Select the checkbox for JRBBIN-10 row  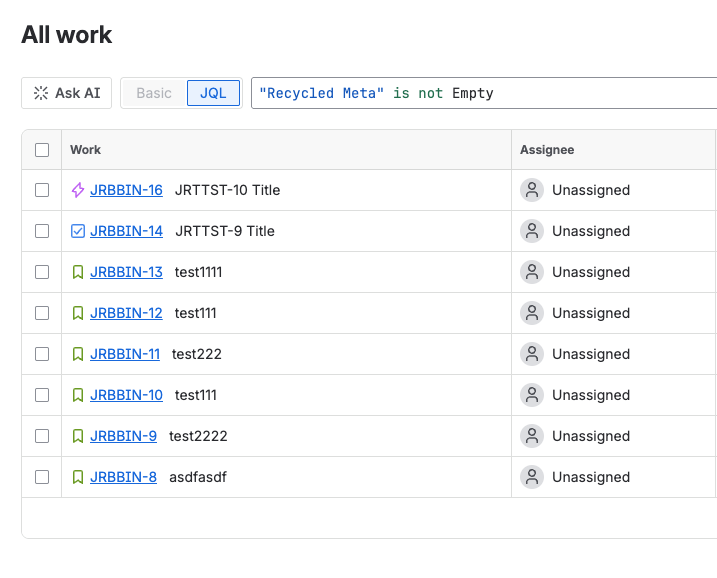tap(42, 395)
